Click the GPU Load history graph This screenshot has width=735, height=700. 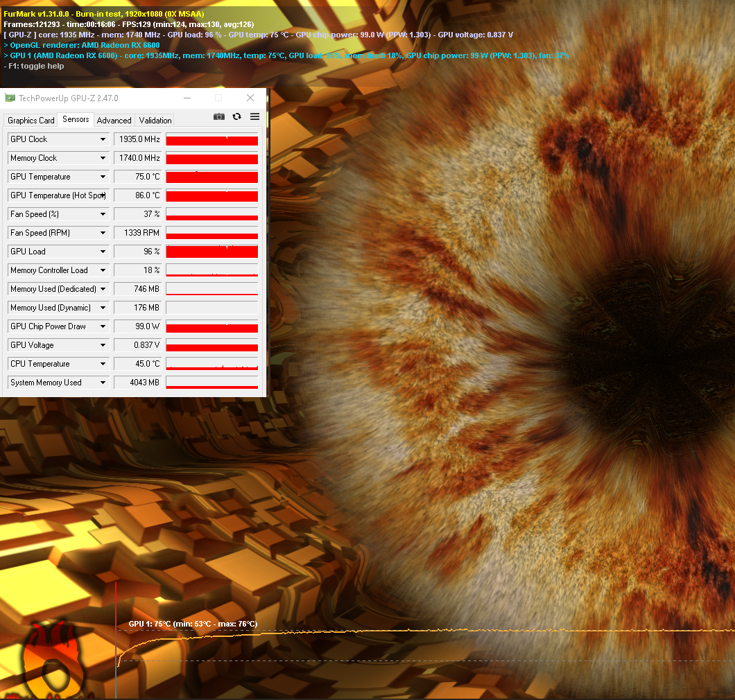point(212,252)
